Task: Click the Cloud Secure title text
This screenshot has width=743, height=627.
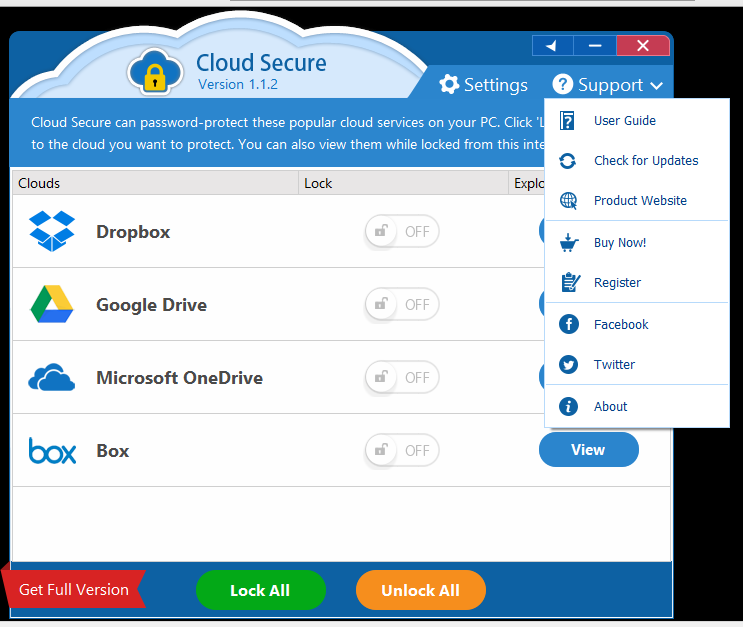Action: coord(261,63)
